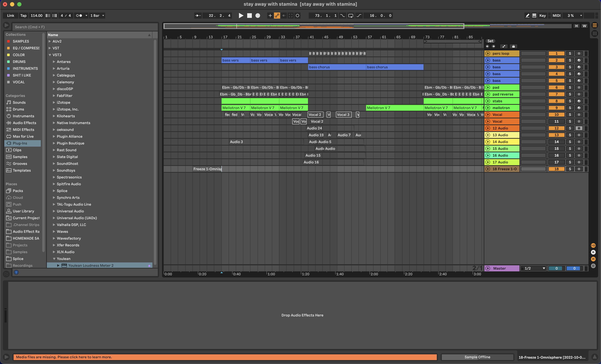Collapse the VST3 plug-in folder
Screen dimensions: 601x364
point(50,55)
